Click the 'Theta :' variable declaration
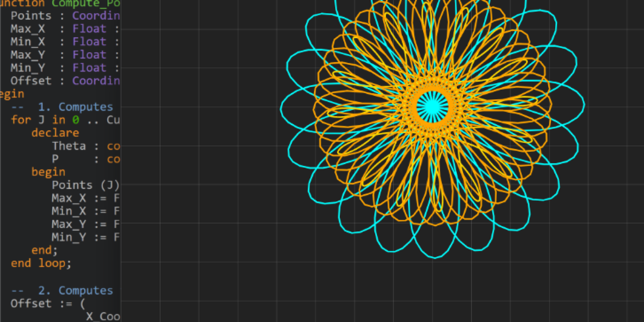 (86, 146)
